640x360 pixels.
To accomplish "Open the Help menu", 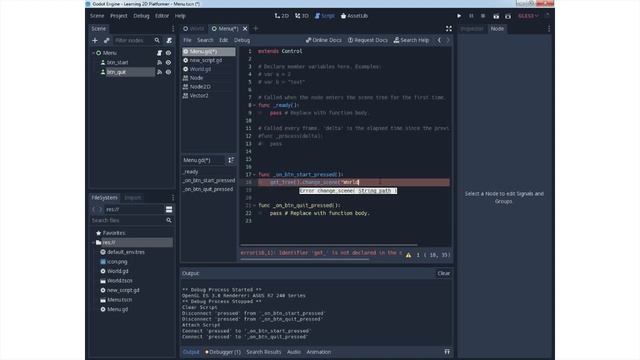I will (x=180, y=16).
